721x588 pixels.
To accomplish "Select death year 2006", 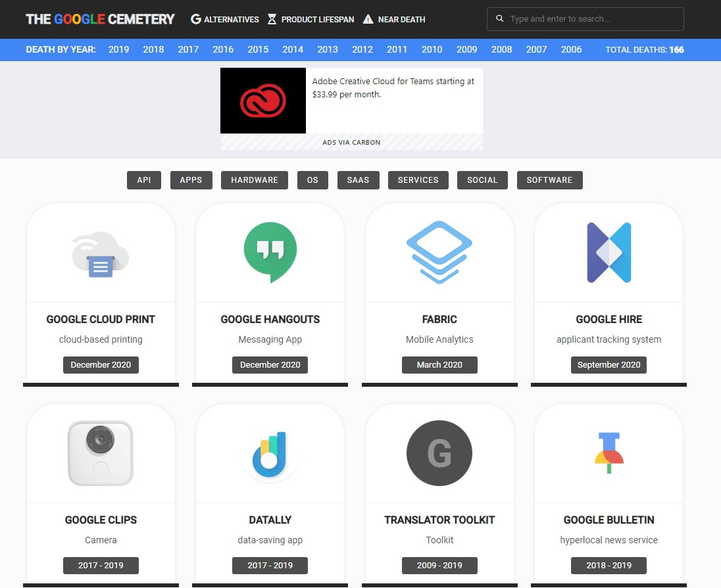I will coord(571,49).
